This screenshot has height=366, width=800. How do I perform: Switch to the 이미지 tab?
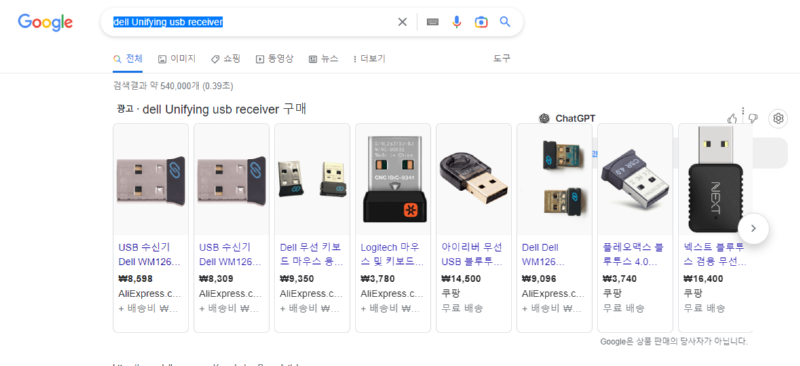(x=177, y=59)
